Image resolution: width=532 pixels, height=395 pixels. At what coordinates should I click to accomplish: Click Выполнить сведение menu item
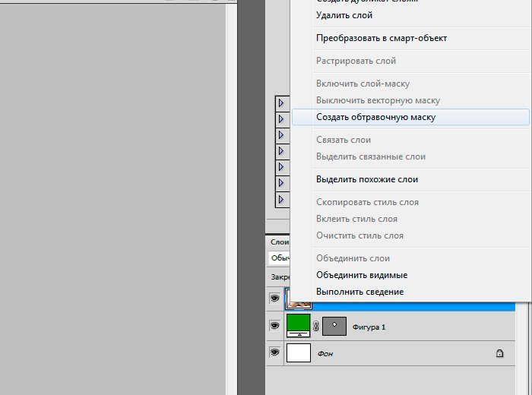(x=360, y=292)
